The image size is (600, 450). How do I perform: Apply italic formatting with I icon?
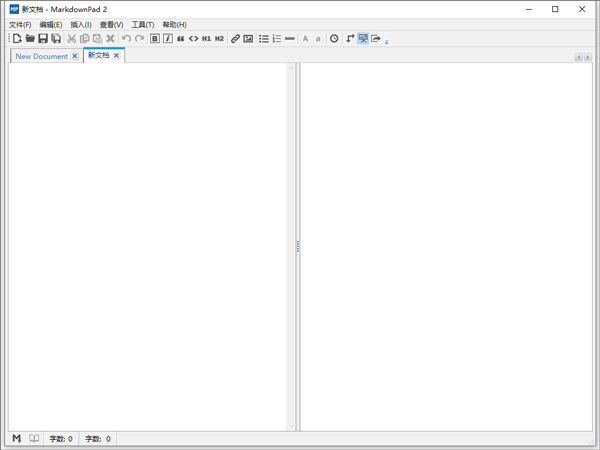point(168,39)
